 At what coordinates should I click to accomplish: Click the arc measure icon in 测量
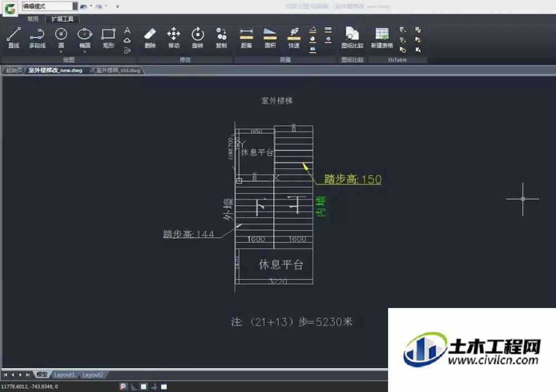(312, 39)
